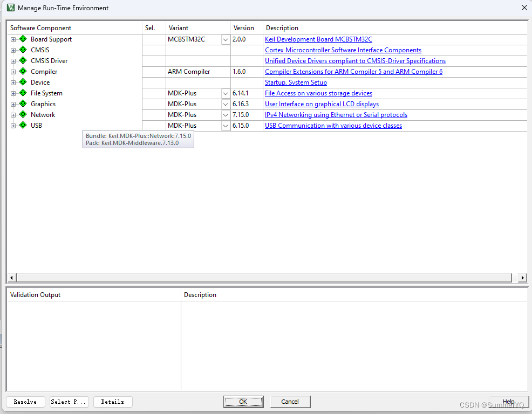
Task: Click the green diamond icon beside Compiler
Action: (x=23, y=72)
